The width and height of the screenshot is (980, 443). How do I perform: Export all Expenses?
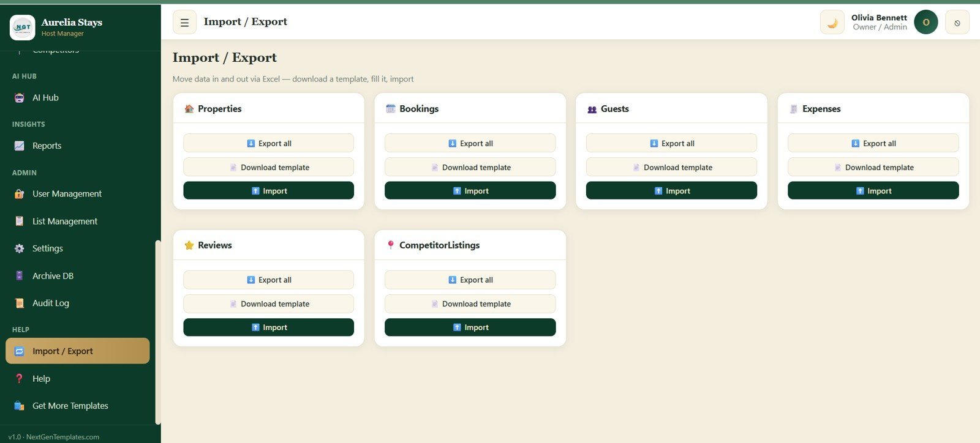tap(873, 143)
